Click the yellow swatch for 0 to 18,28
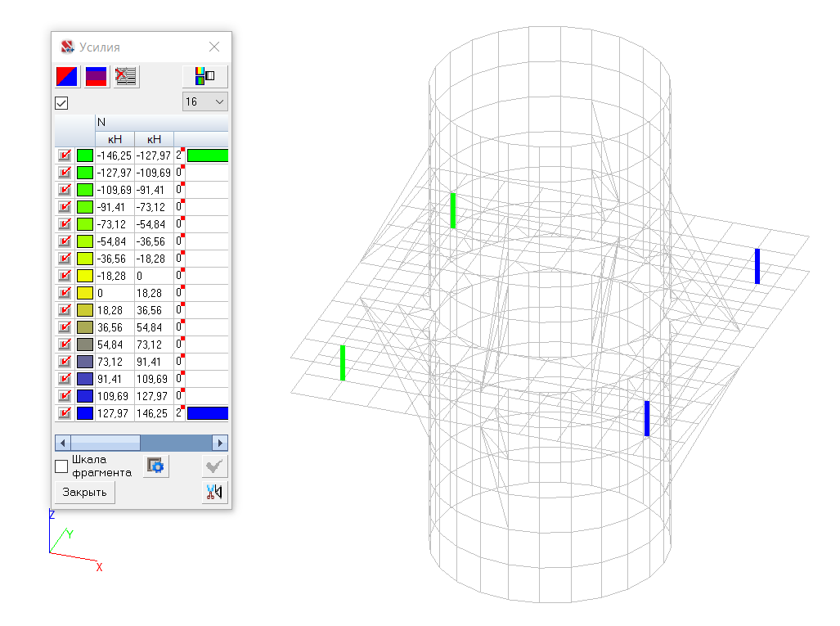The height and width of the screenshot is (626, 840). [85, 293]
